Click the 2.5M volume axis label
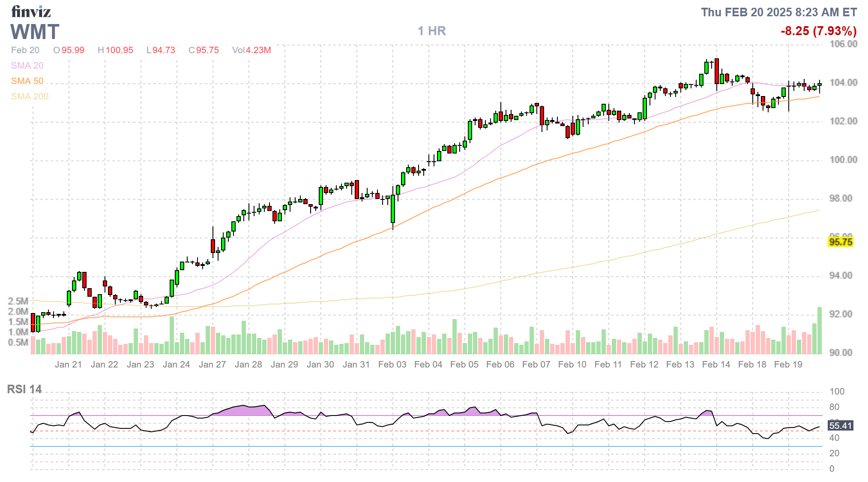 coord(18,301)
